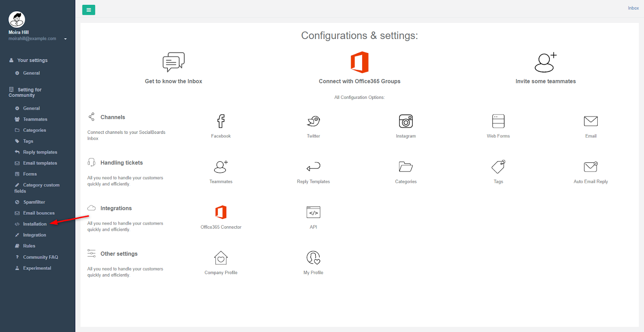Open Email templates in the sidebar

[x=40, y=163]
